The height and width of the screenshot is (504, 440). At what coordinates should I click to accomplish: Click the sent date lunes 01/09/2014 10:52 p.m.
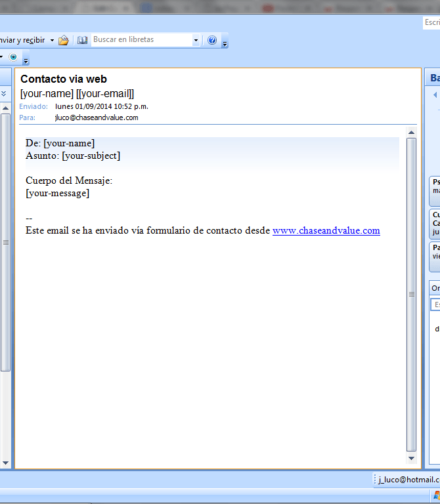pyautogui.click(x=101, y=106)
